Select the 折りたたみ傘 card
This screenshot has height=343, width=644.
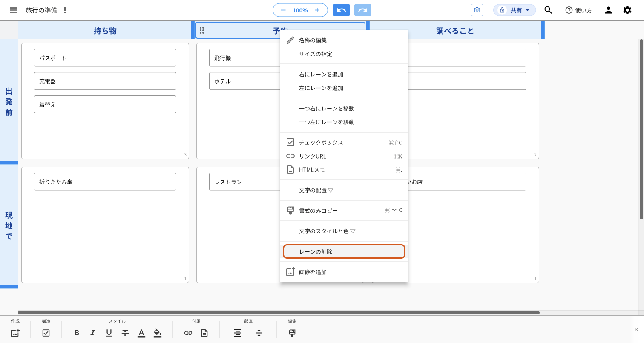[105, 182]
